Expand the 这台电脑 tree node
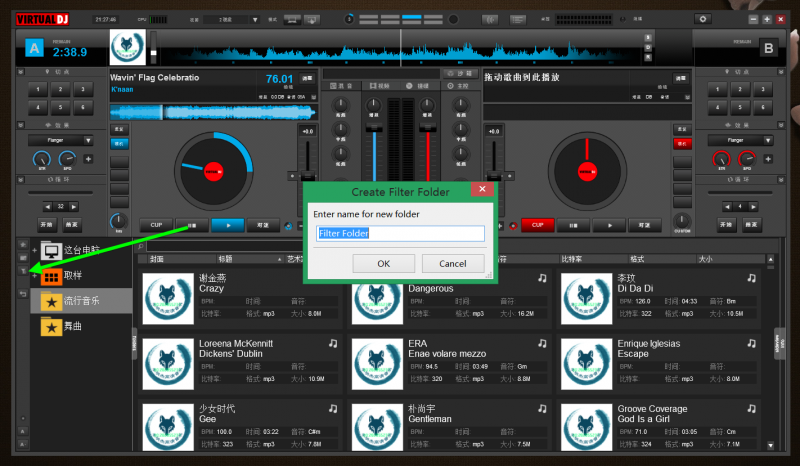Screen dimensions: 800x466 [x=34, y=251]
